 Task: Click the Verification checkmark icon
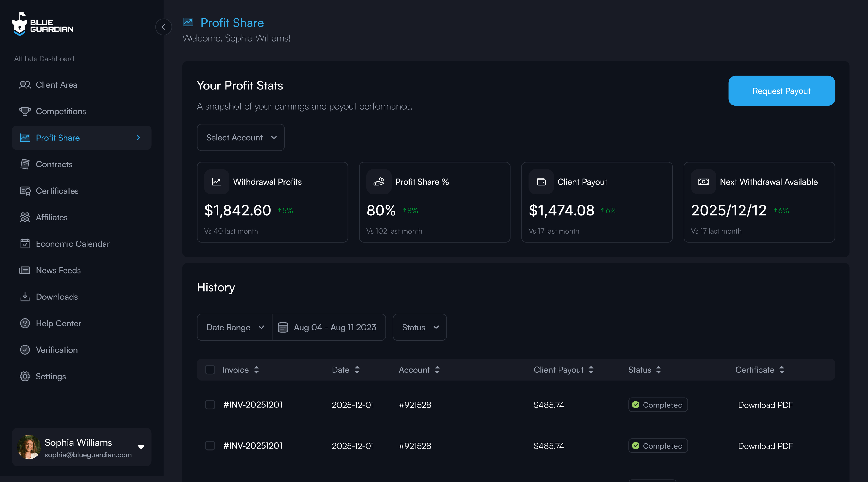[x=25, y=350]
